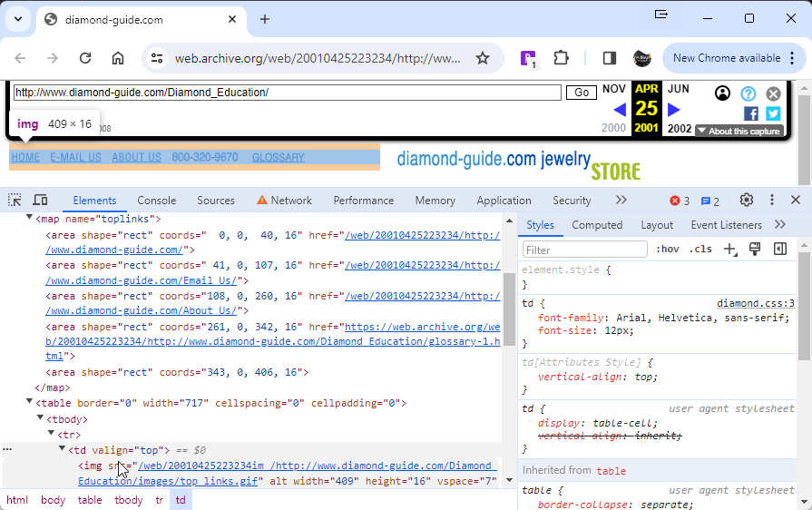The image size is (812, 510).
Task: Toggle the .cls element classes panel
Action: pyautogui.click(x=699, y=250)
